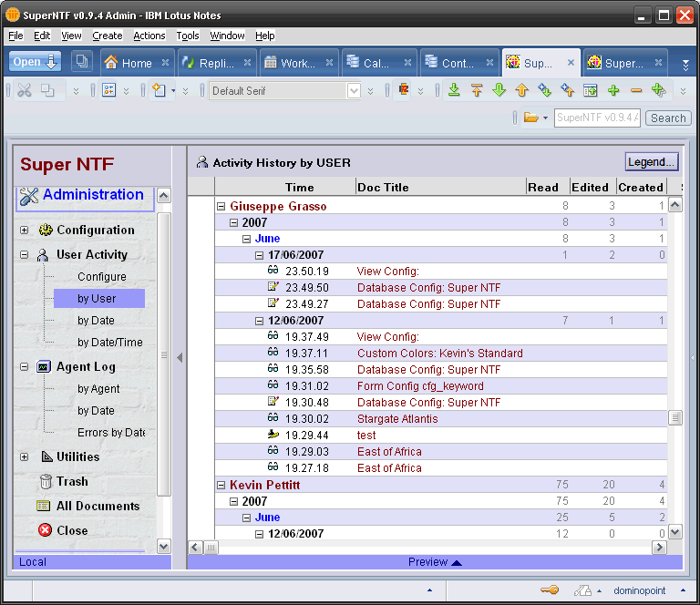
Task: Collapse the navigation pane with left arrow
Action: [x=180, y=357]
